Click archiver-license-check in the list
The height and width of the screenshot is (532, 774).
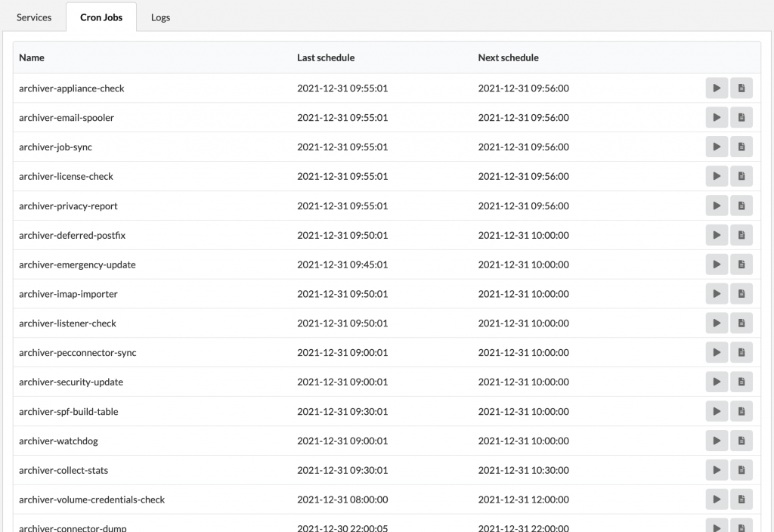point(67,176)
